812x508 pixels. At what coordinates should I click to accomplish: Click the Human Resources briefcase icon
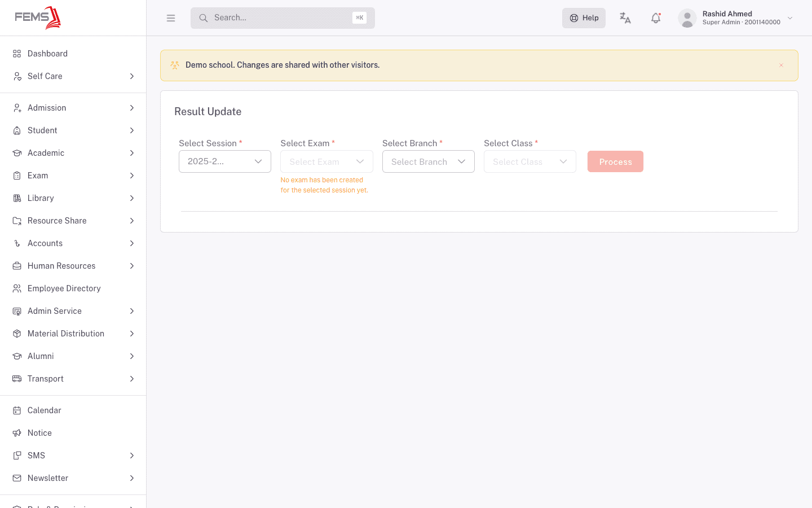pyautogui.click(x=17, y=266)
